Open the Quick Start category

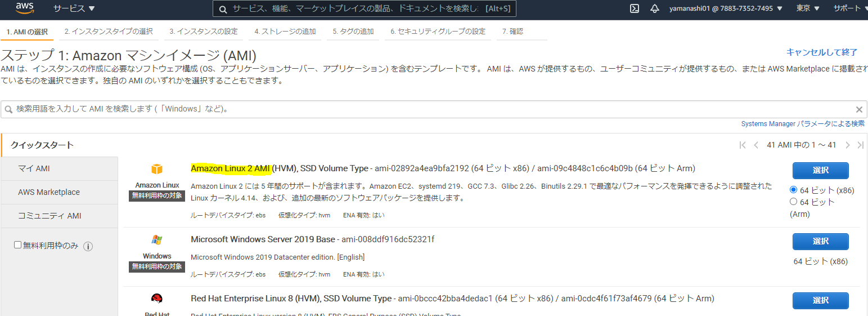[x=60, y=145]
